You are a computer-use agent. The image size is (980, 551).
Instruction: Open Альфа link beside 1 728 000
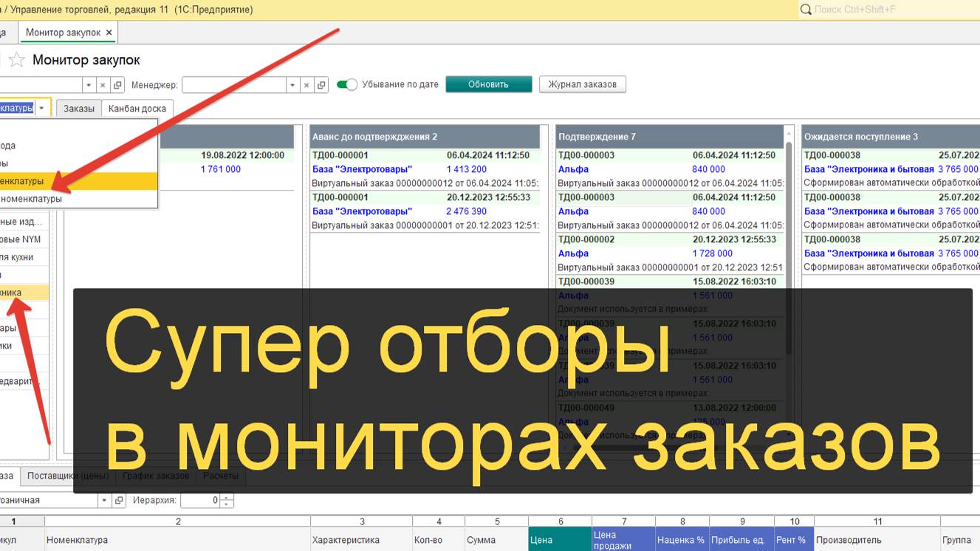click(573, 253)
